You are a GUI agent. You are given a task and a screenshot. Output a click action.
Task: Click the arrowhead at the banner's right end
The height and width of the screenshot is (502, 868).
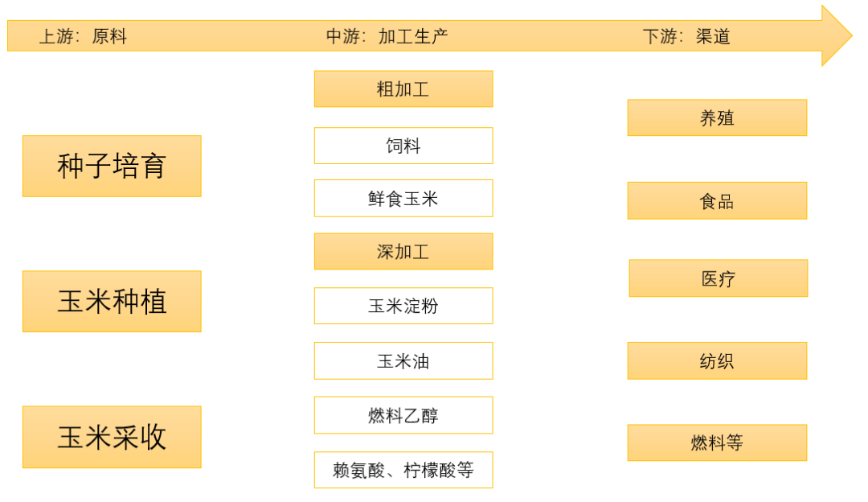pos(836,36)
